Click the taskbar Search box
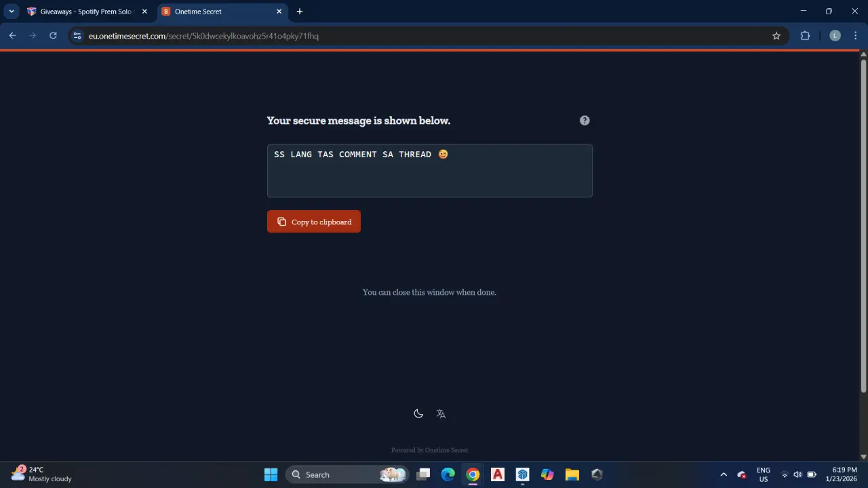Viewport: 868px width, 488px height. point(347,474)
